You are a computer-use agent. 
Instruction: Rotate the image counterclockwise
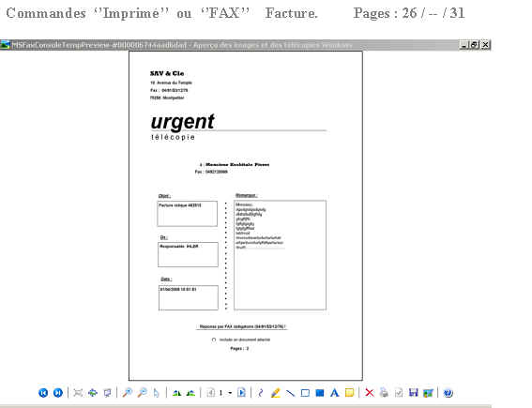(x=191, y=393)
